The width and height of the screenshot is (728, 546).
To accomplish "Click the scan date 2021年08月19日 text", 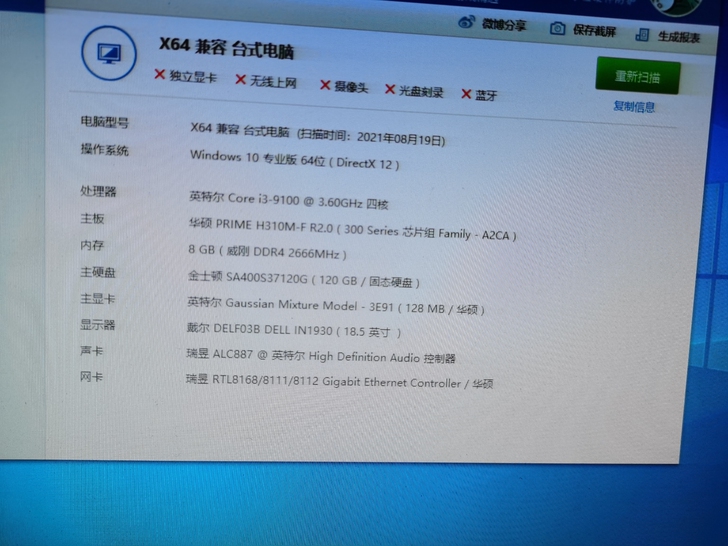I will click(401, 139).
